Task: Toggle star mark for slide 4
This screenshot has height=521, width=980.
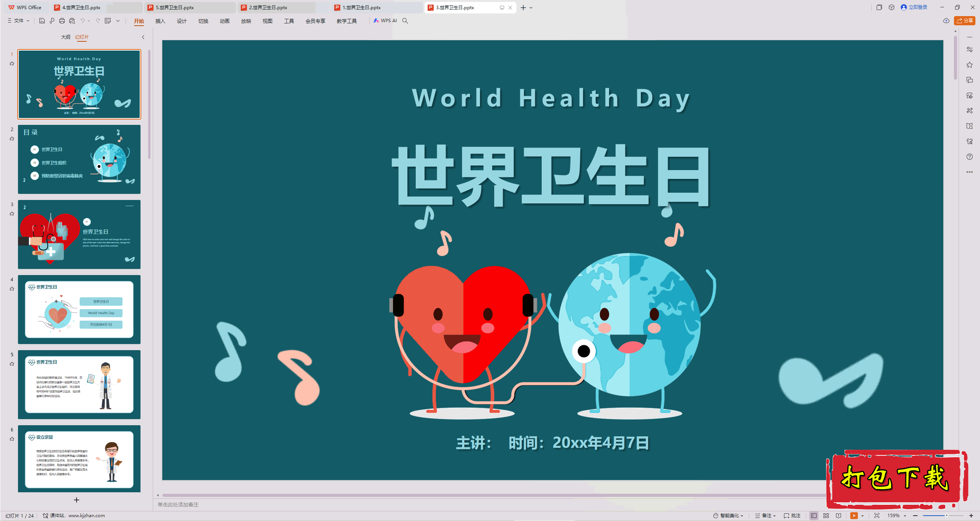Action: (x=12, y=289)
